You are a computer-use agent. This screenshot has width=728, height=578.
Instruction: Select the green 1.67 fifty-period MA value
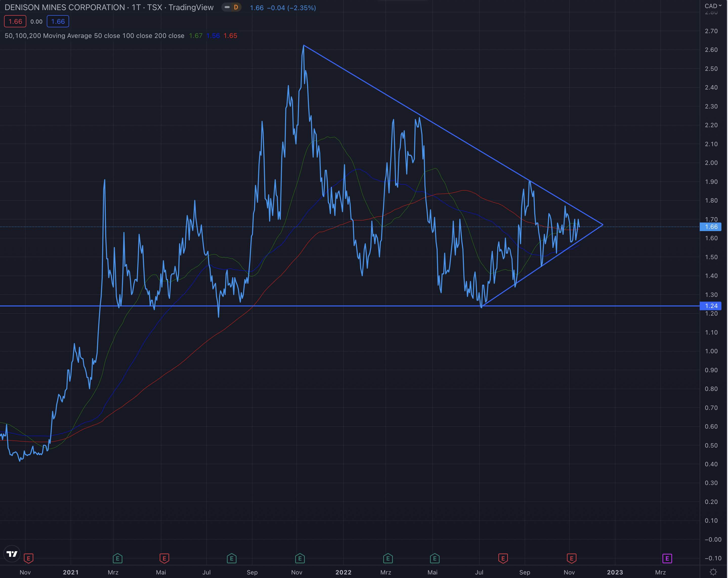point(196,36)
